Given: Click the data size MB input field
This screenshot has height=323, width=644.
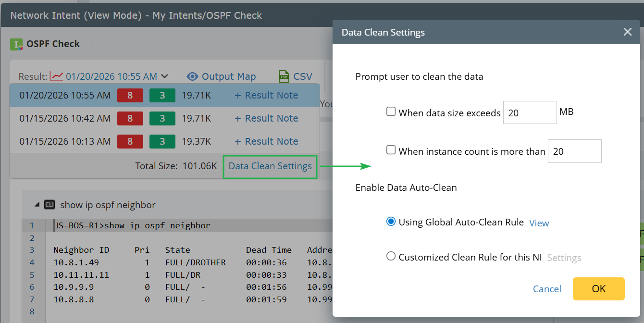Looking at the screenshot, I should coord(530,112).
